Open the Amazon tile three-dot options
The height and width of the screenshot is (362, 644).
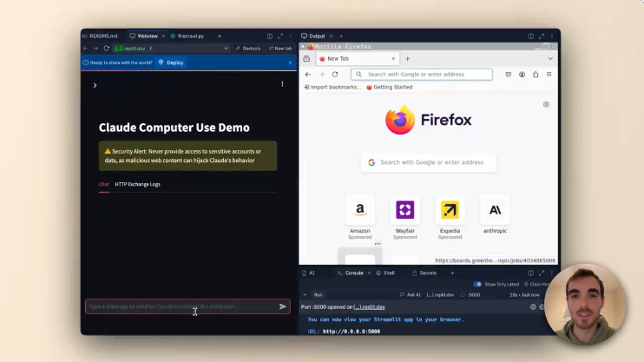[x=378, y=244]
